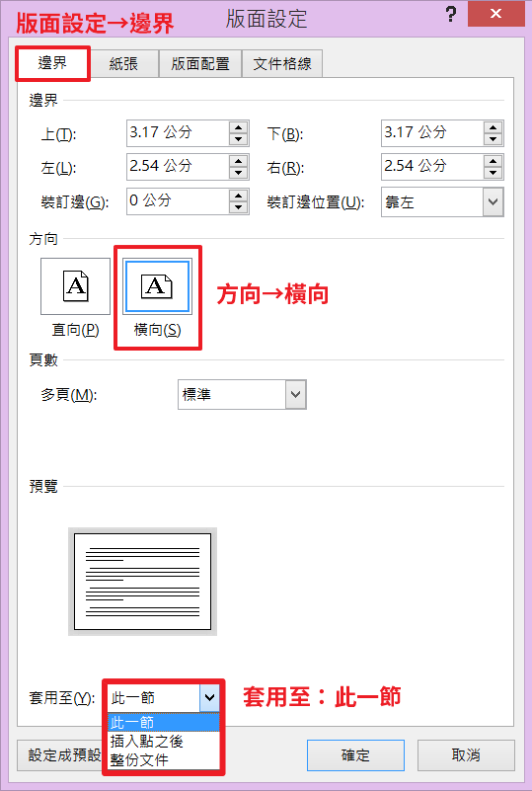
Task: Click the 右 right margin input field
Action: coord(432,167)
